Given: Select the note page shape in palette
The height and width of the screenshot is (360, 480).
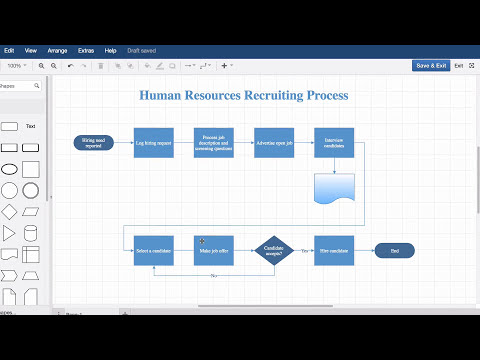Looking at the screenshot, I should point(9,297).
